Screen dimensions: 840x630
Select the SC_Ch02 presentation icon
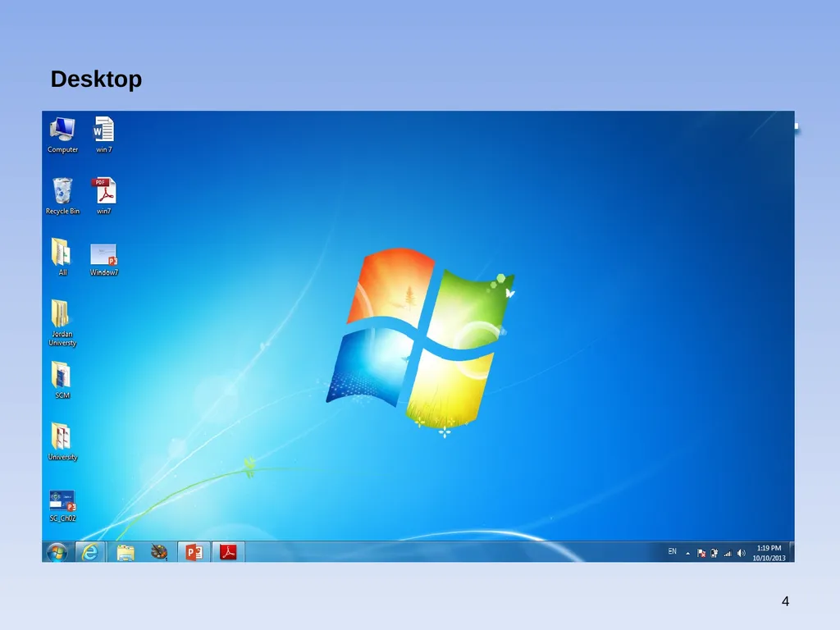pos(62,506)
